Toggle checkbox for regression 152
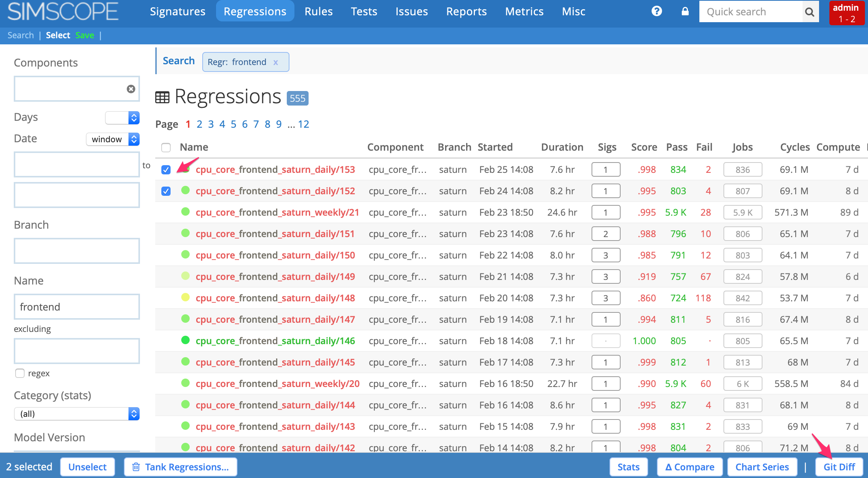The image size is (868, 478). (x=165, y=191)
